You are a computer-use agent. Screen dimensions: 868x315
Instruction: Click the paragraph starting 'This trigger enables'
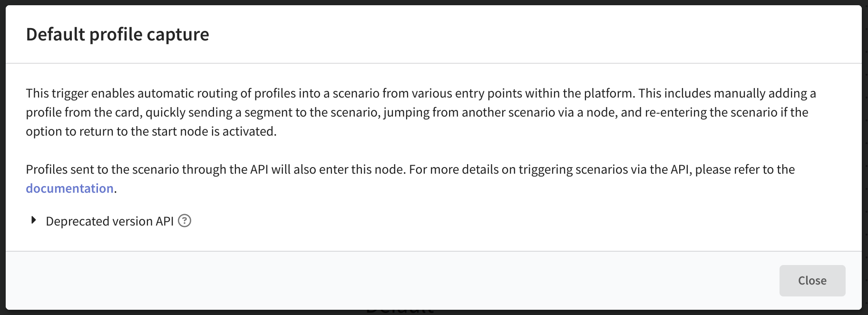coord(421,112)
